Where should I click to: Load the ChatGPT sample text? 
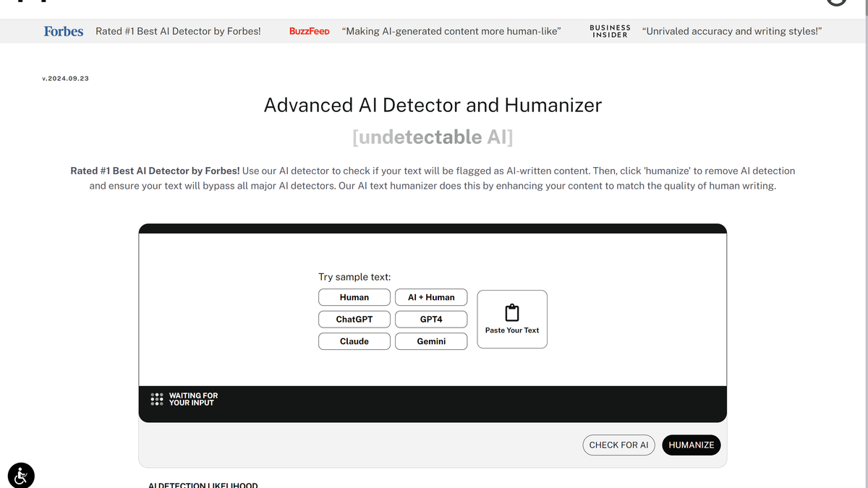(x=354, y=319)
